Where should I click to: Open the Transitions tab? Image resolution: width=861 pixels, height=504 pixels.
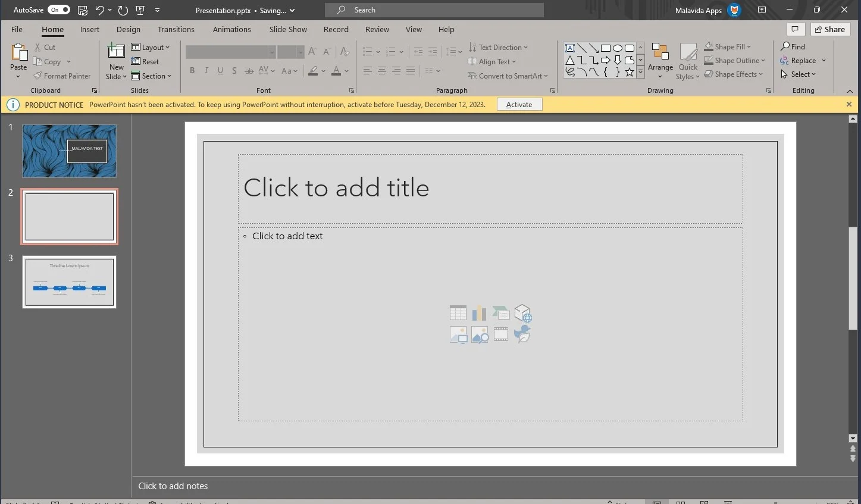pos(176,29)
